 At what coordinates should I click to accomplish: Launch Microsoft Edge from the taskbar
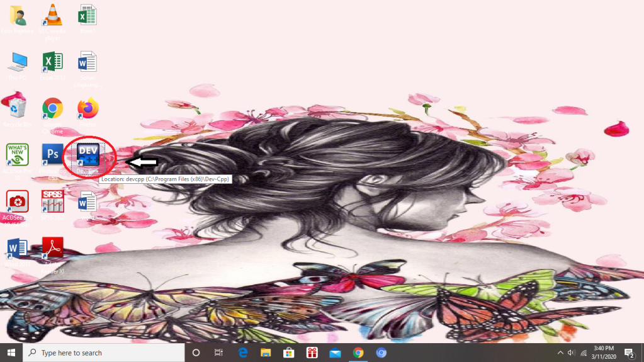tap(242, 353)
